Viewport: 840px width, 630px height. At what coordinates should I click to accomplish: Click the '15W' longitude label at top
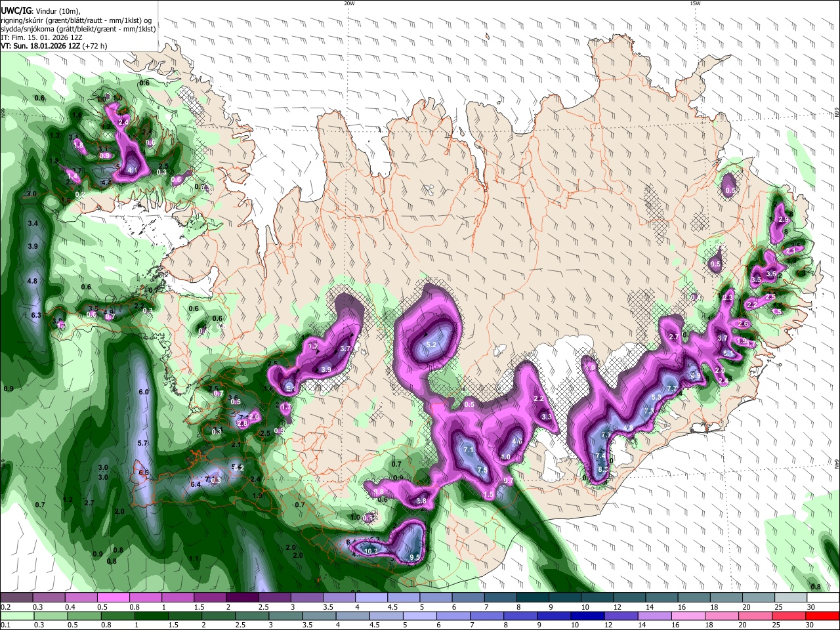click(x=695, y=3)
